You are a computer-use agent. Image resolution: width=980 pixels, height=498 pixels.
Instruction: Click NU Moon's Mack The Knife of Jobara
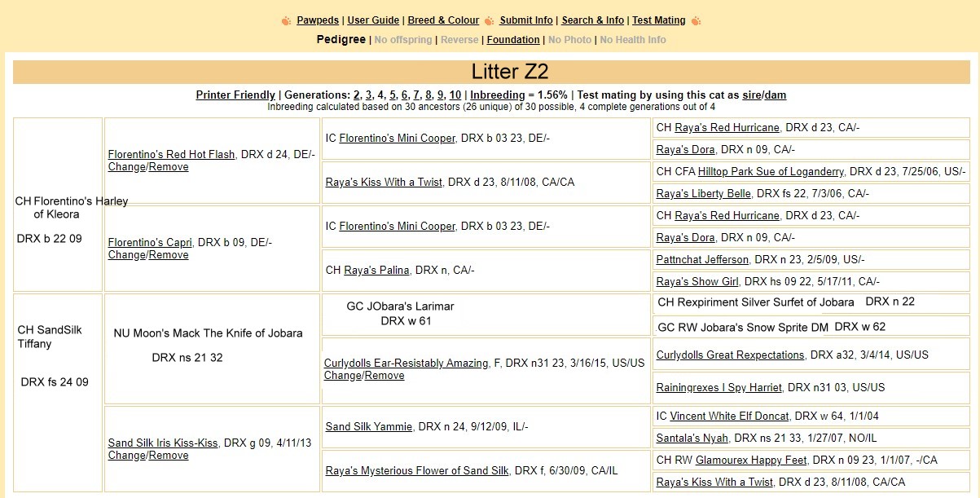click(x=208, y=333)
